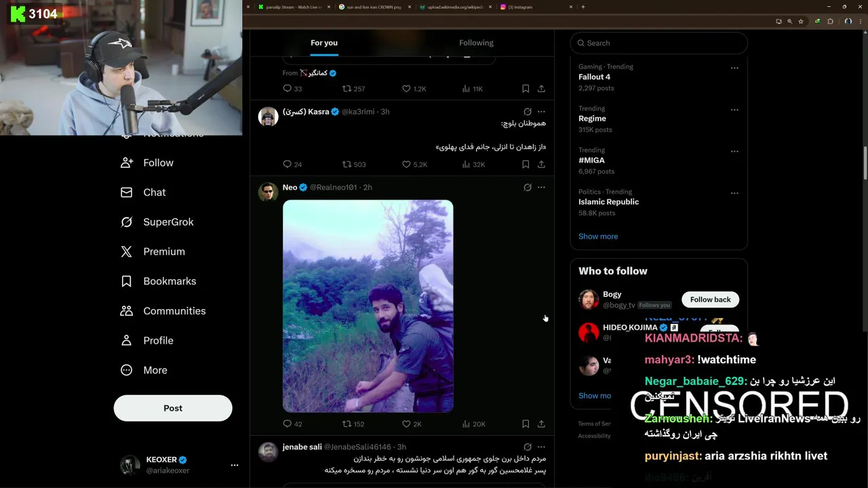Open options for Islamic Republic trend

coord(734,193)
